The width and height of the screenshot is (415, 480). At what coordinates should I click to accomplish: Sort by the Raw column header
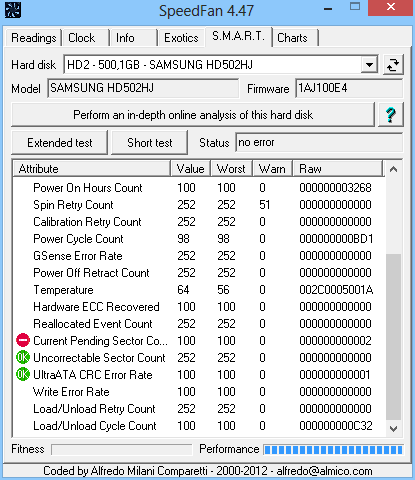coord(337,169)
